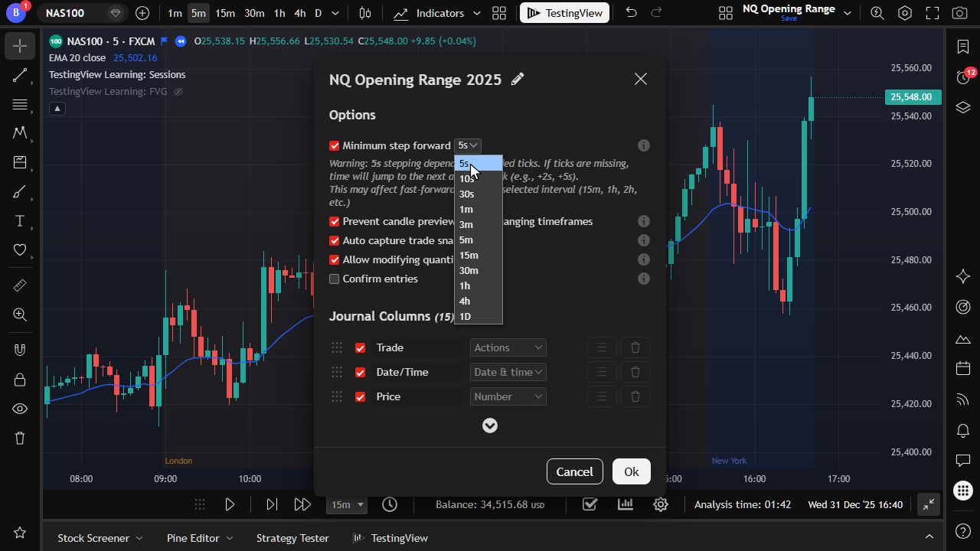Open the Date/Time column type dropdown
980x551 pixels.
coord(508,372)
